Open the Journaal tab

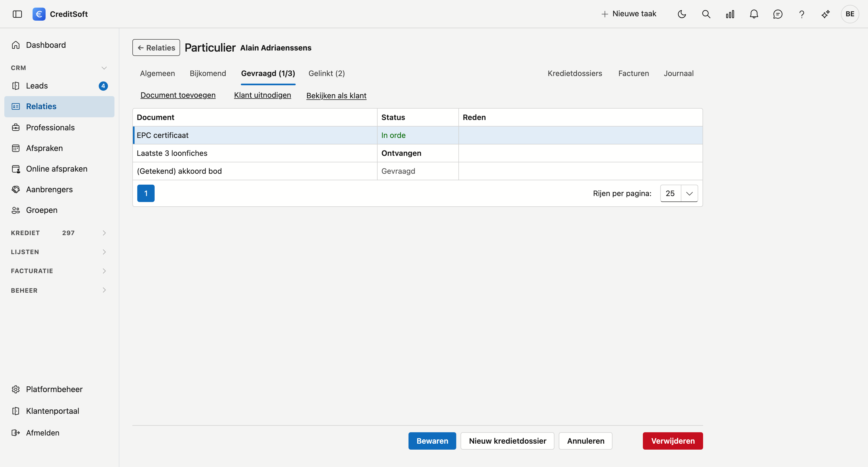pyautogui.click(x=678, y=73)
